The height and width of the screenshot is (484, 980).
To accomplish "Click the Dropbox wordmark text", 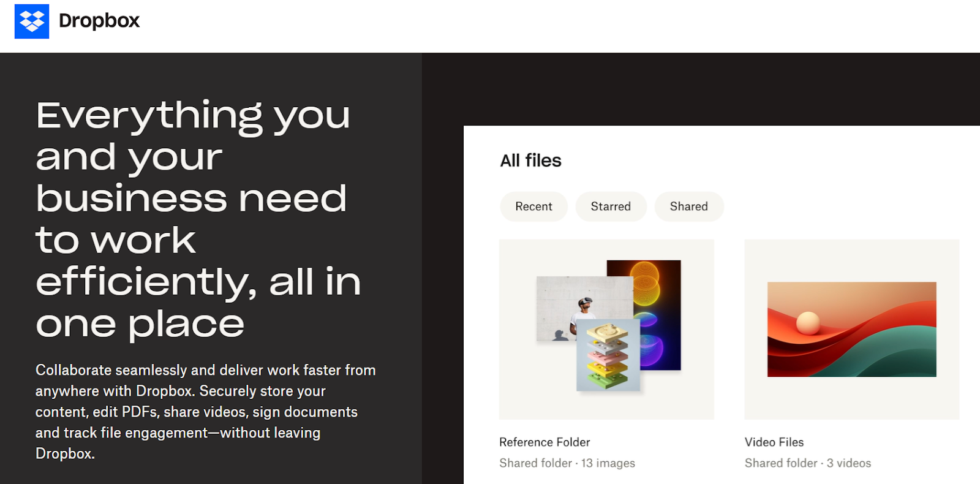I will [x=99, y=21].
